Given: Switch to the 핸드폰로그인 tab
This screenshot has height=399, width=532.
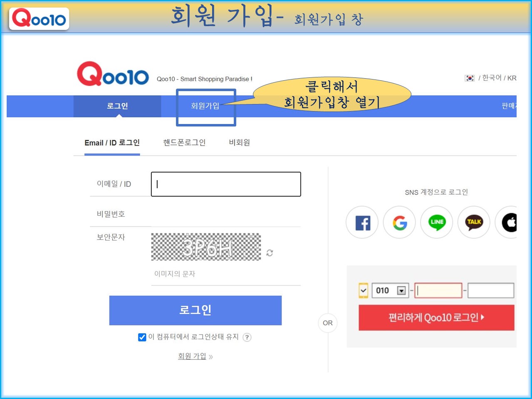Looking at the screenshot, I should pos(184,143).
